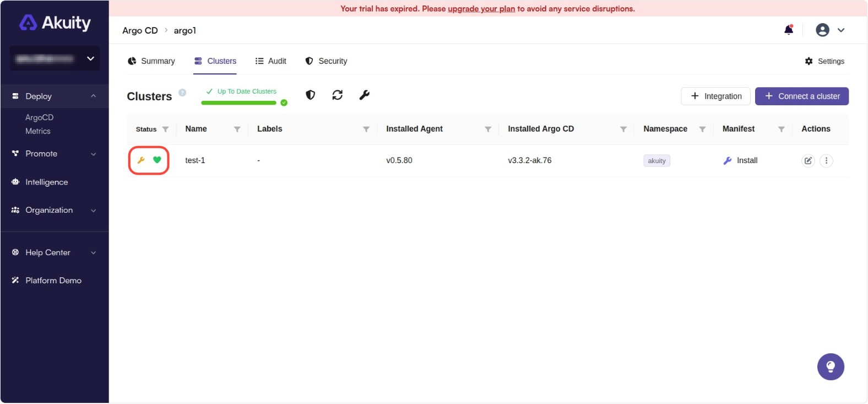868x404 pixels.
Task: Follow the upgrade your plan link
Action: (481, 9)
